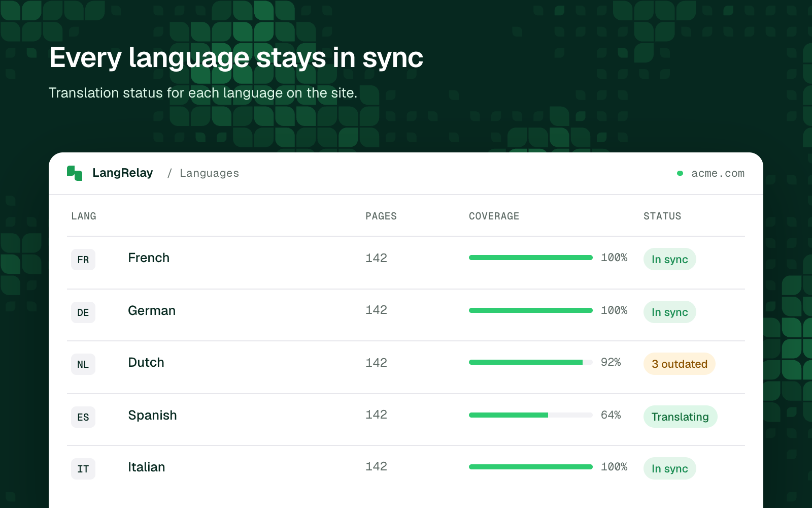Click the Spanish page count 142
Image resolution: width=812 pixels, height=508 pixels.
(376, 415)
